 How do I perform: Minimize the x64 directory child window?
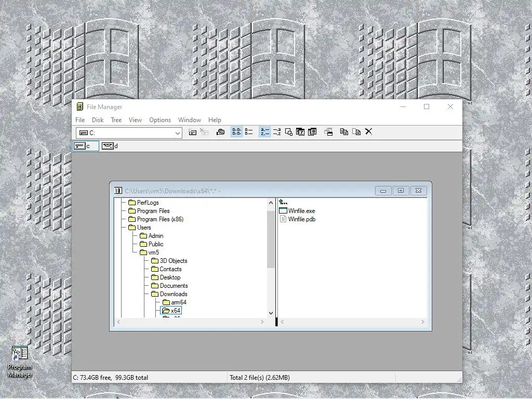click(x=383, y=191)
